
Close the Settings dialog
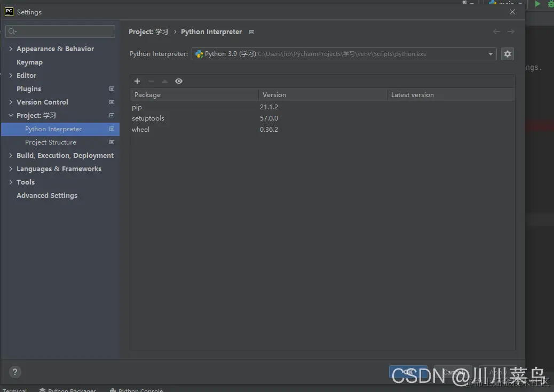(x=512, y=12)
